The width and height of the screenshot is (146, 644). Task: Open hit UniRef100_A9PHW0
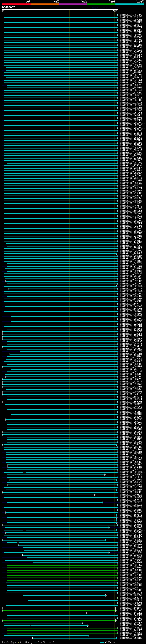coord(131,35)
